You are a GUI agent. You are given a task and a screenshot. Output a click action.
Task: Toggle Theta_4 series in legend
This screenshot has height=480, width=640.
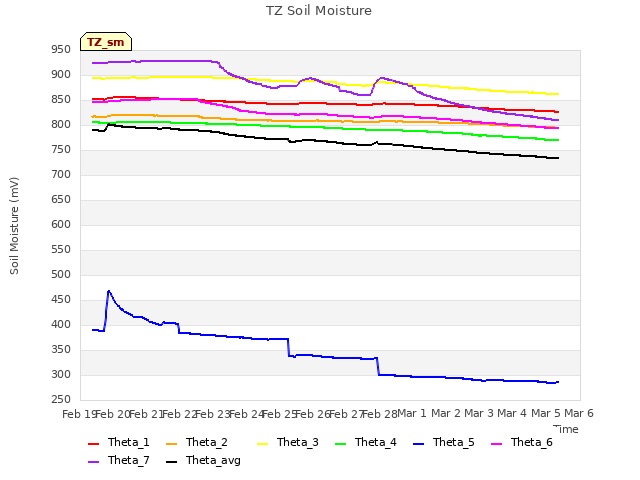click(366, 442)
